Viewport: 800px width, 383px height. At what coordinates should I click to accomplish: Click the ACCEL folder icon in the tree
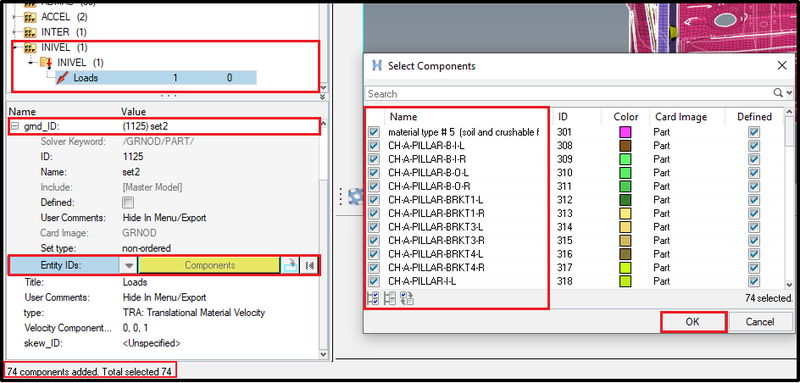pos(29,17)
